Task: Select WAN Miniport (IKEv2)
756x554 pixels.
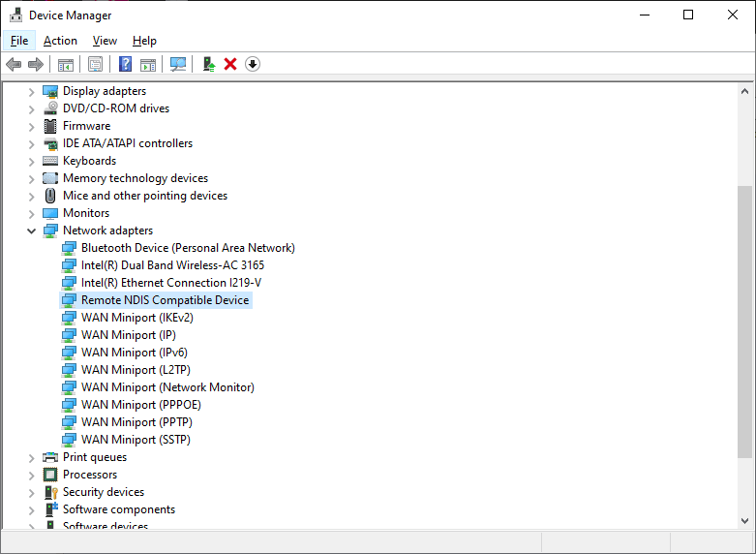Action: point(136,318)
